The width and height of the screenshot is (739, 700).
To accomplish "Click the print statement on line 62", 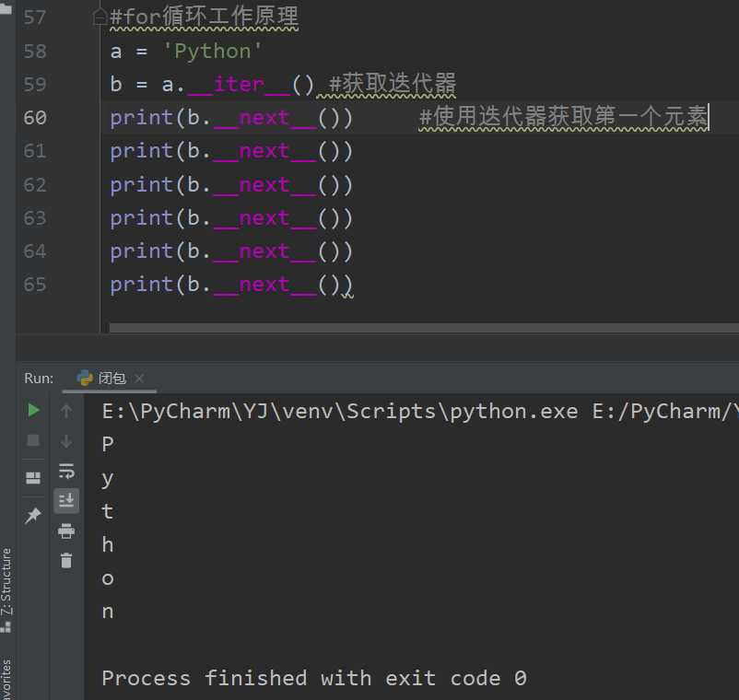I will click(231, 185).
